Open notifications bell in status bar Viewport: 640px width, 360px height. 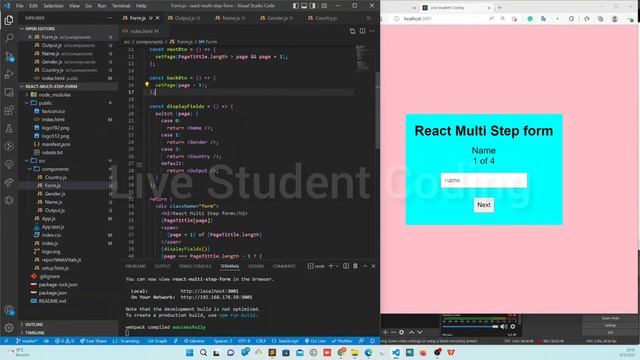click(372, 341)
